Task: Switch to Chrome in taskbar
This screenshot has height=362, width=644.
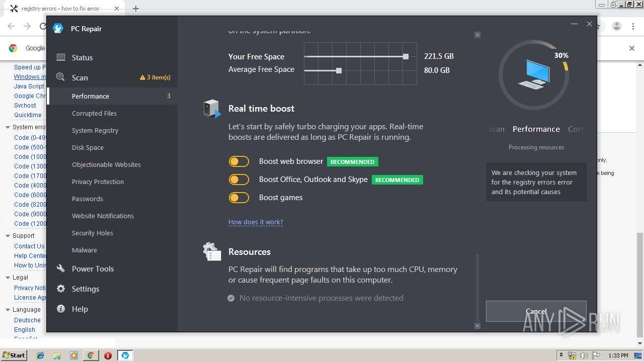Action: pyautogui.click(x=91, y=355)
